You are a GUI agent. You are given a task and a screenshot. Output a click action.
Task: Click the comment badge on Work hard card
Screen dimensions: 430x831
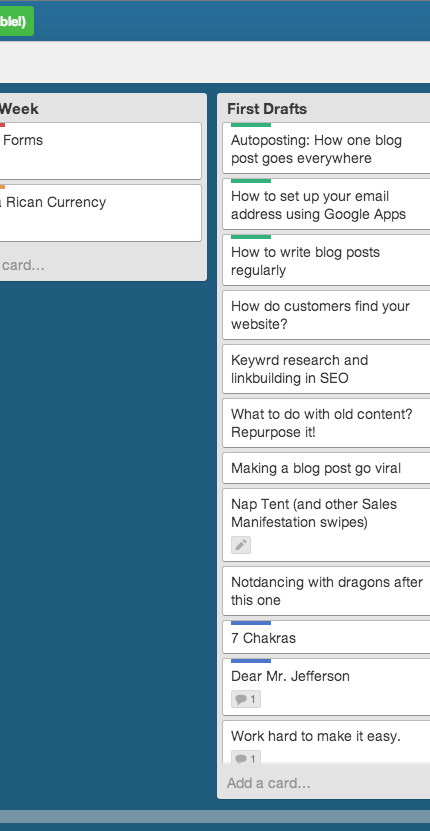pos(246,758)
